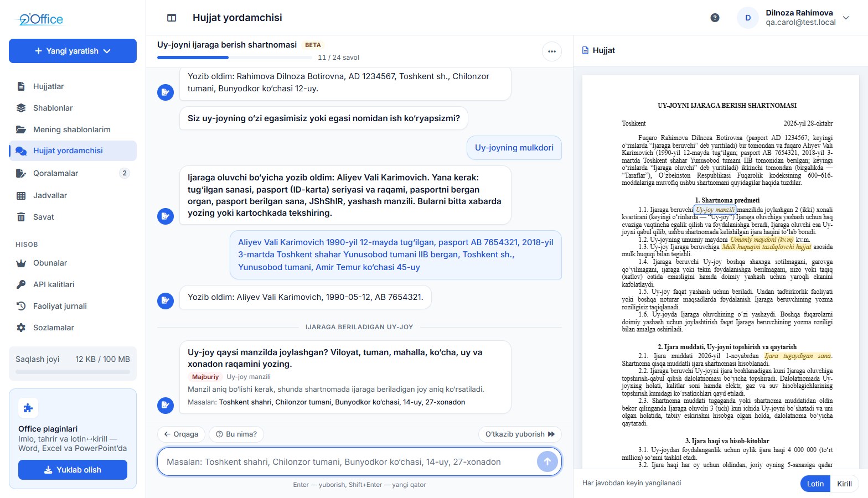This screenshot has width=868, height=498.
Task: Click the Jadvallar table icon
Action: [21, 195]
